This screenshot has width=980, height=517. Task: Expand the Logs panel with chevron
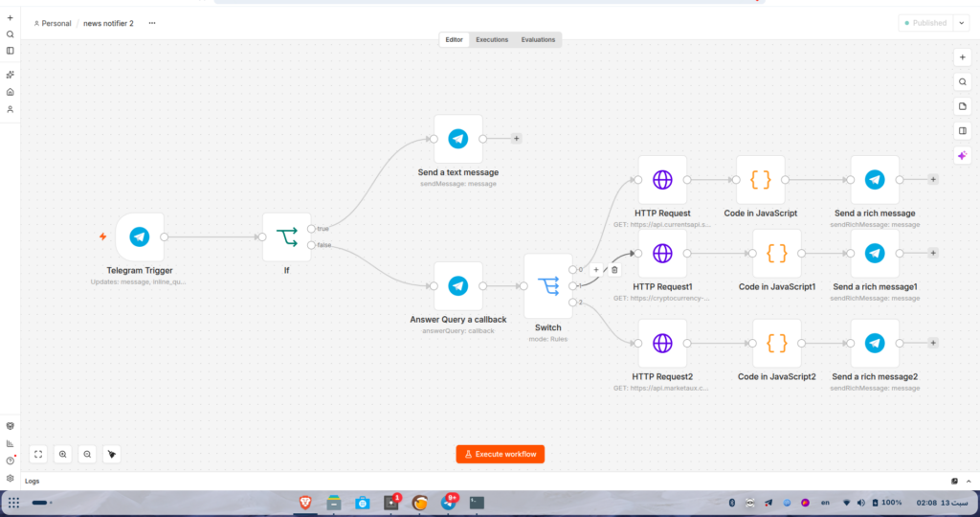pyautogui.click(x=969, y=482)
